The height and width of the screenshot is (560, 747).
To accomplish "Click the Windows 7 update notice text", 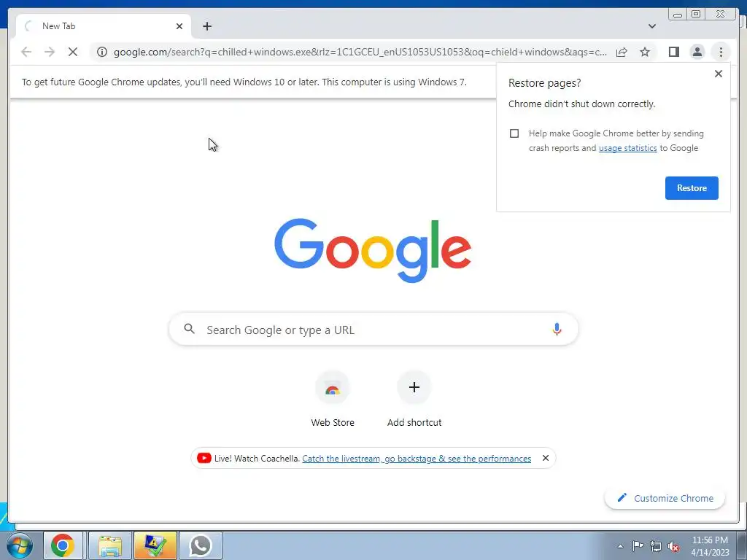I will click(x=244, y=82).
